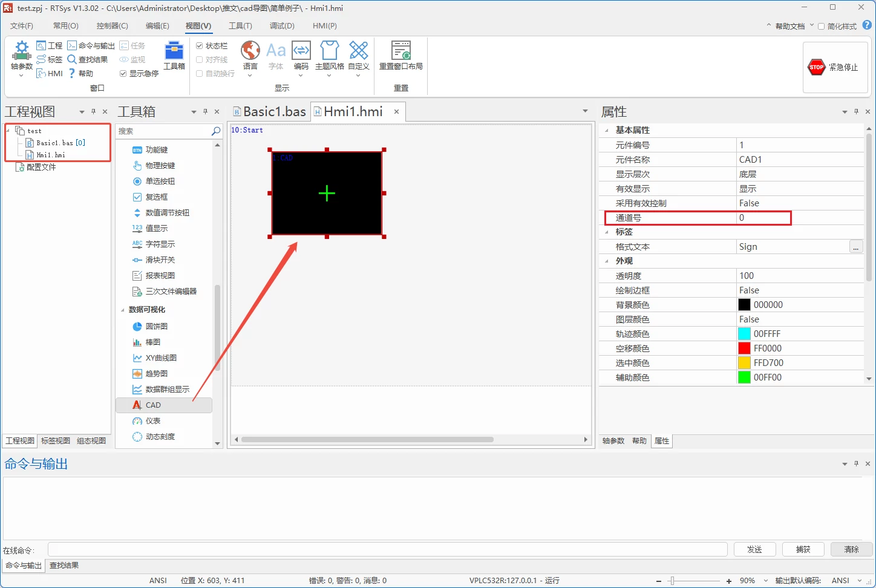Open the 命令与输出 panel options dropdown arrow
Image resolution: width=876 pixels, height=588 pixels.
(845, 464)
